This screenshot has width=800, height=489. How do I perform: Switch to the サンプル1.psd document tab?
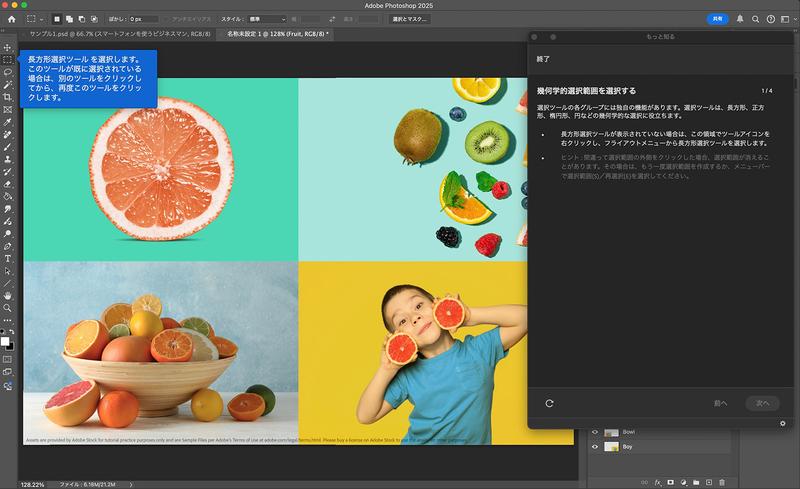click(x=118, y=34)
